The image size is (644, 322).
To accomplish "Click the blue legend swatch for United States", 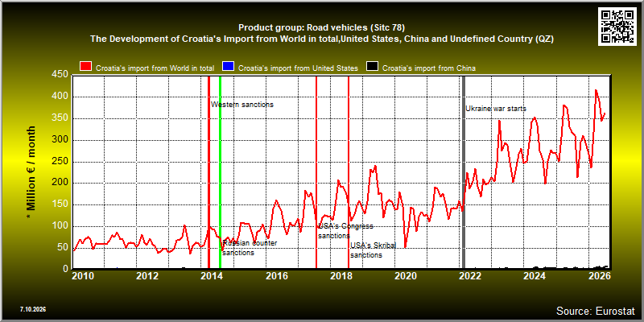I will point(228,67).
